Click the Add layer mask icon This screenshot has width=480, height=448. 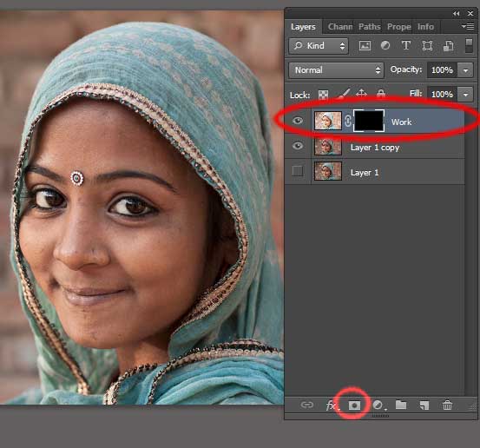pyautogui.click(x=354, y=405)
